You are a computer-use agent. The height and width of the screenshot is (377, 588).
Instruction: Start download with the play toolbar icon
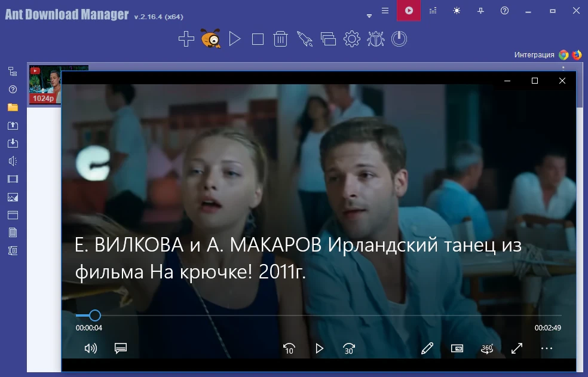235,39
